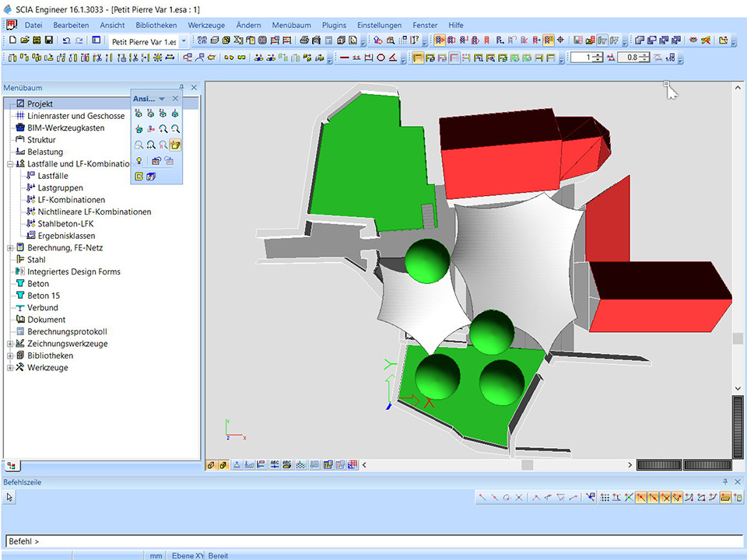This screenshot has width=747, height=560.
Task: Expand the Bibliotheken tree node
Action: [10, 355]
